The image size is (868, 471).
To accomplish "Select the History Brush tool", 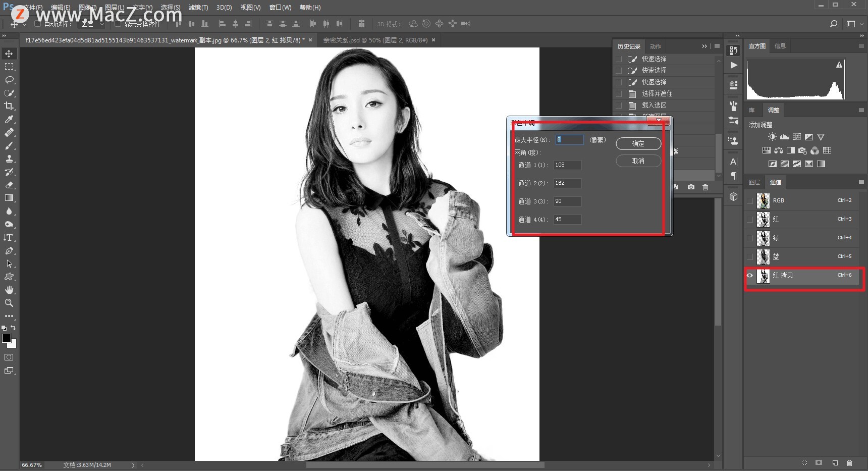I will [9, 172].
